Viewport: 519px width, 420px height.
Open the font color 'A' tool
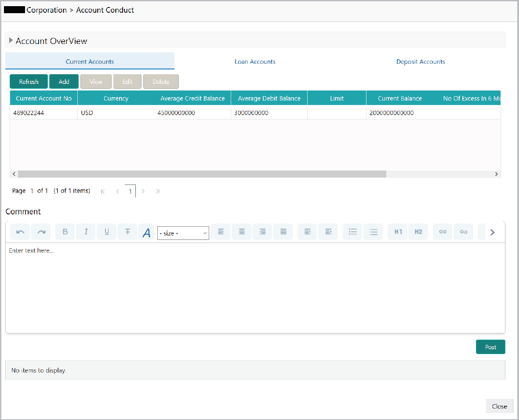pos(146,232)
